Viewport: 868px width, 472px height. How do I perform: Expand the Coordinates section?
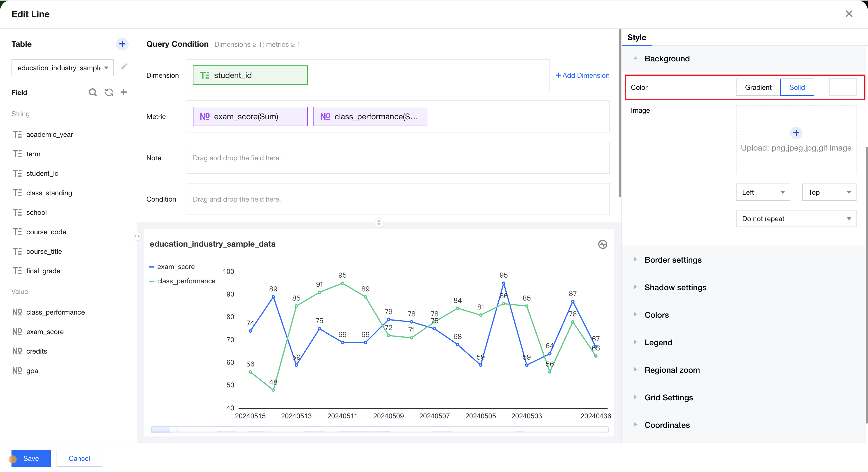click(635, 425)
